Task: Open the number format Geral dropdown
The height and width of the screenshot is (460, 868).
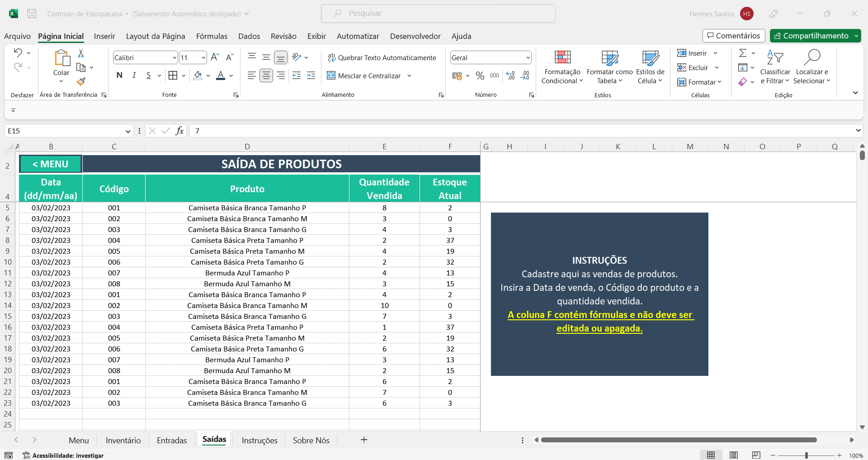Action: point(528,58)
